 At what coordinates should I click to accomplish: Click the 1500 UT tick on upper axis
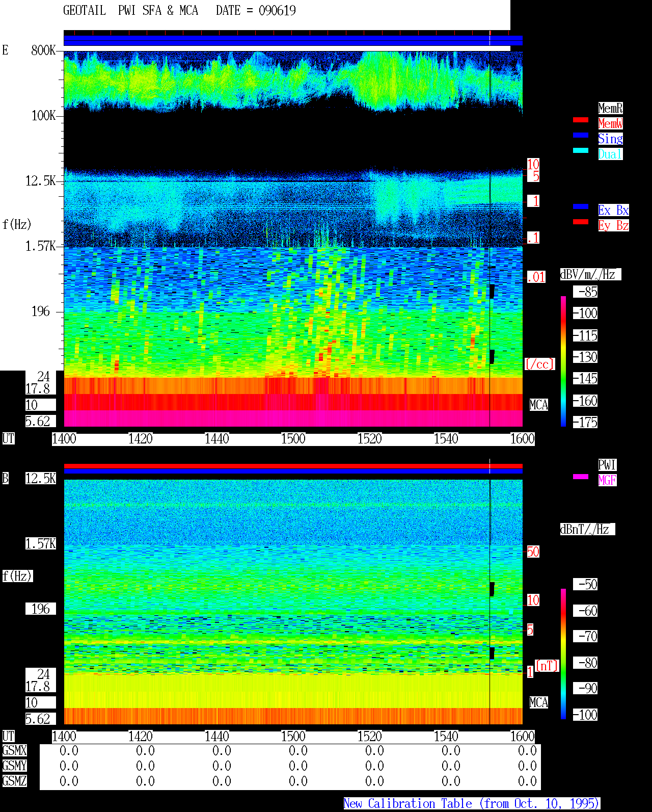[293, 439]
